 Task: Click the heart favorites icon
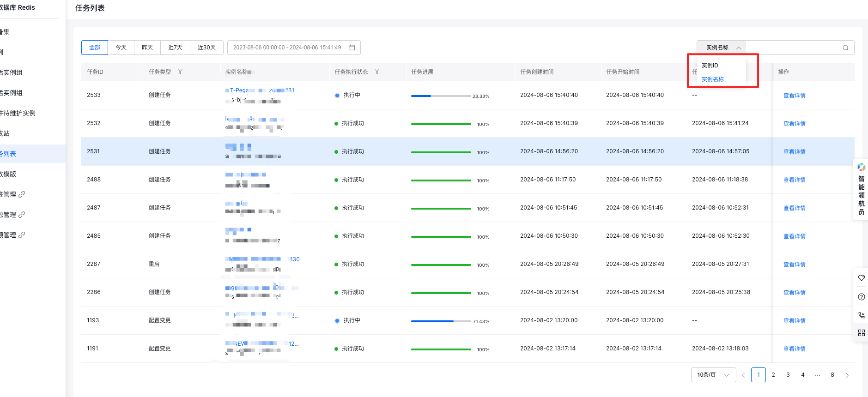(x=861, y=277)
